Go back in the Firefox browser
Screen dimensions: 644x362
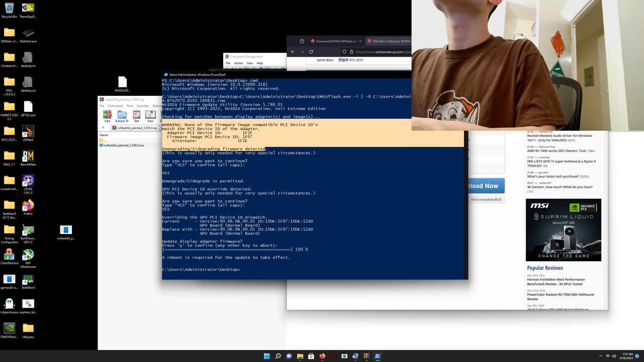coord(293,52)
